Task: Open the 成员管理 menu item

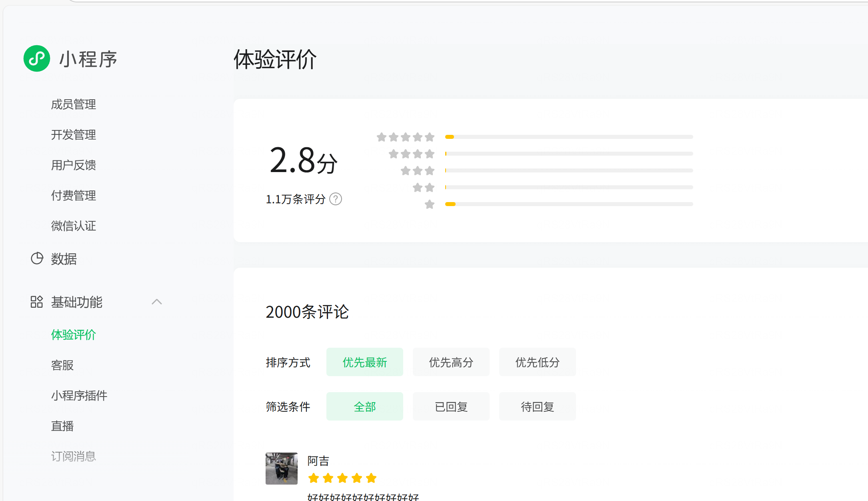Action: coord(73,104)
